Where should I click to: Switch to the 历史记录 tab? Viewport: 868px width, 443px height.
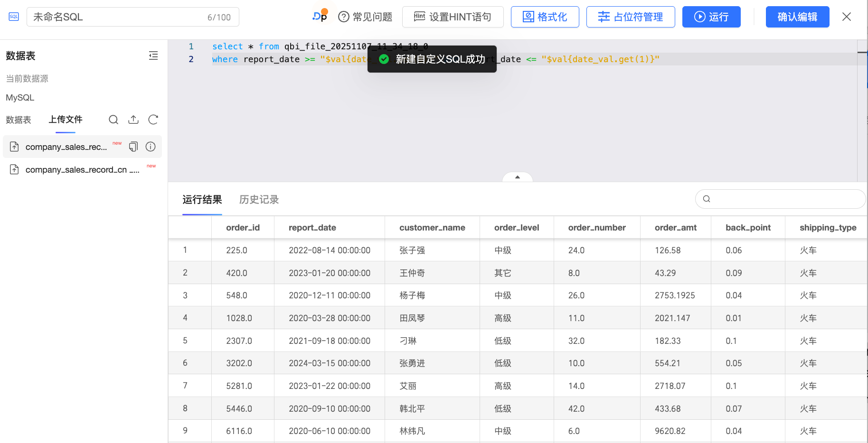(x=259, y=200)
